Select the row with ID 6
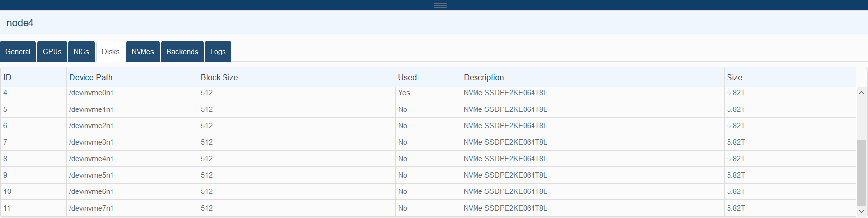Image resolution: width=868 pixels, height=218 pixels. point(428,126)
